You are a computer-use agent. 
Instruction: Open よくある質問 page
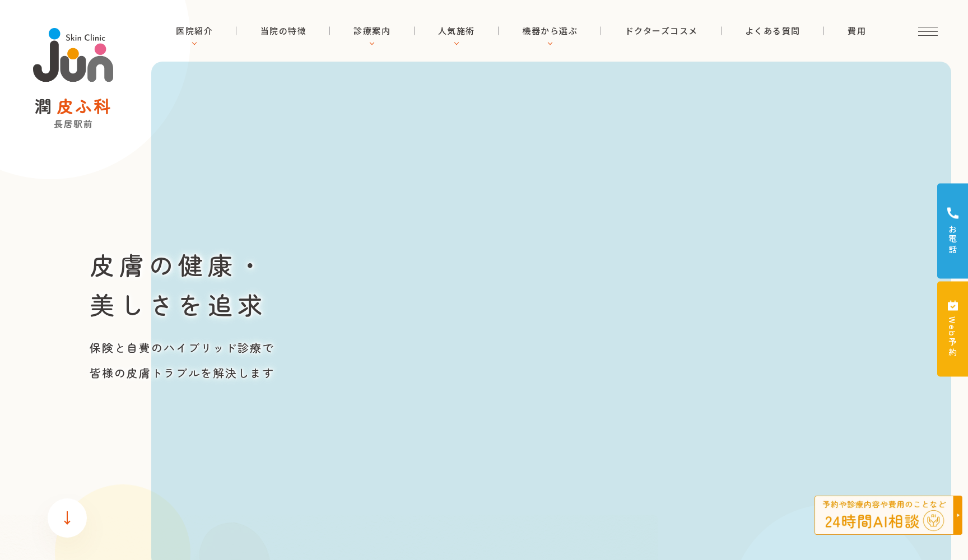point(772,31)
